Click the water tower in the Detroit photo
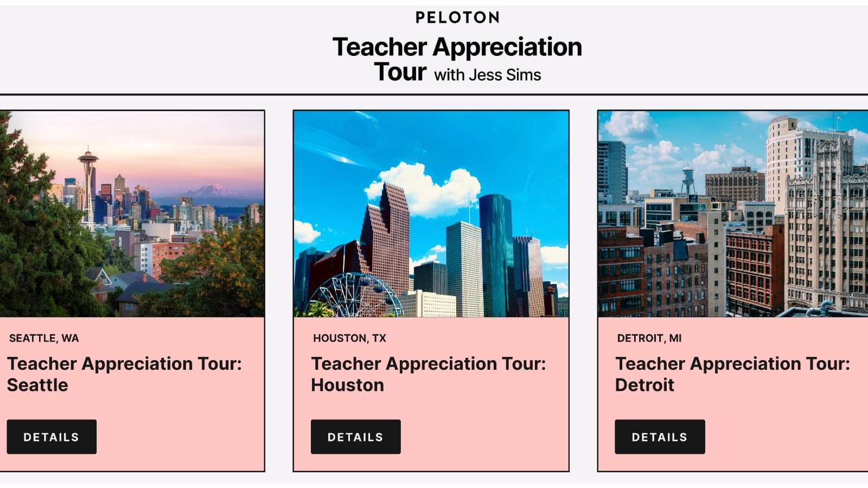 [x=688, y=180]
